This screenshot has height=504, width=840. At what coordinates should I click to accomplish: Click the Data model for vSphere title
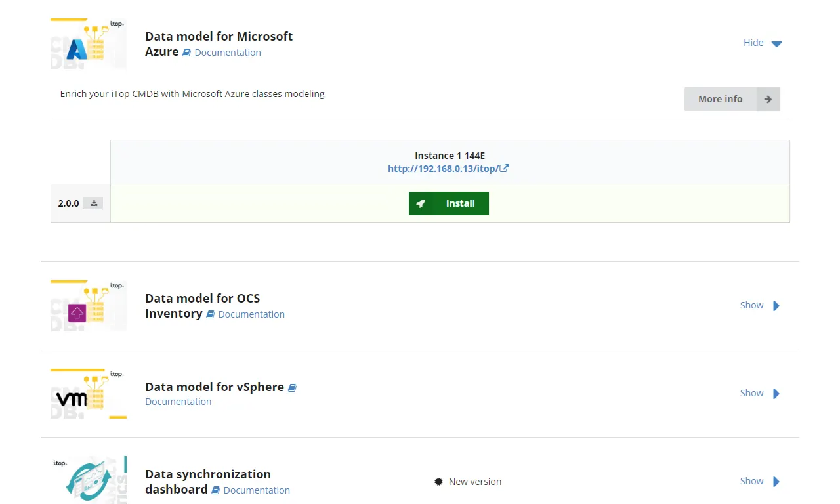pyautogui.click(x=215, y=387)
